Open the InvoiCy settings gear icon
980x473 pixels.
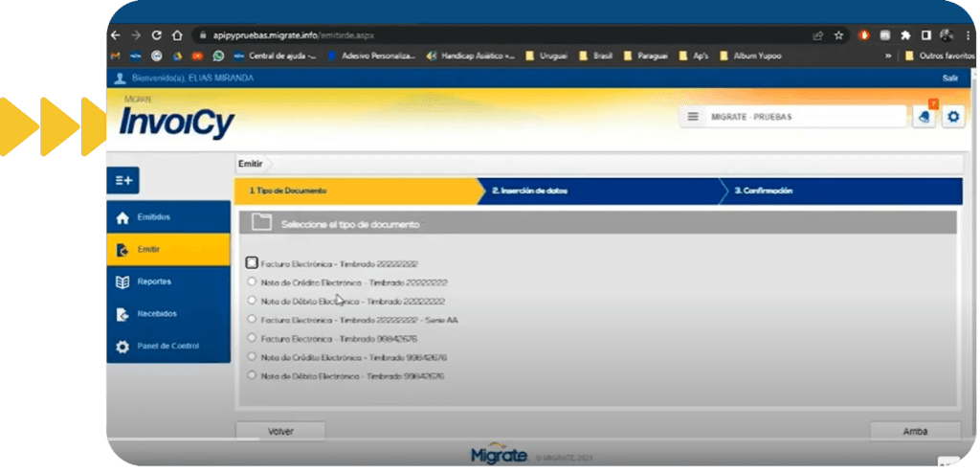[953, 117]
